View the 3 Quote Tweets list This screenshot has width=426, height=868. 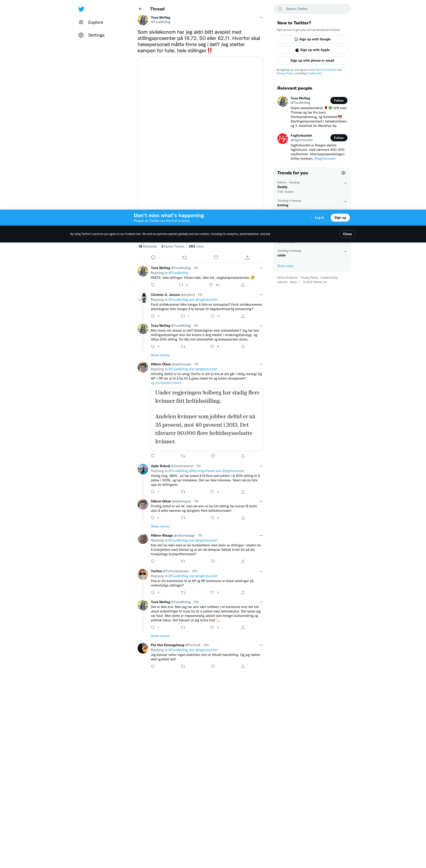tap(173, 247)
